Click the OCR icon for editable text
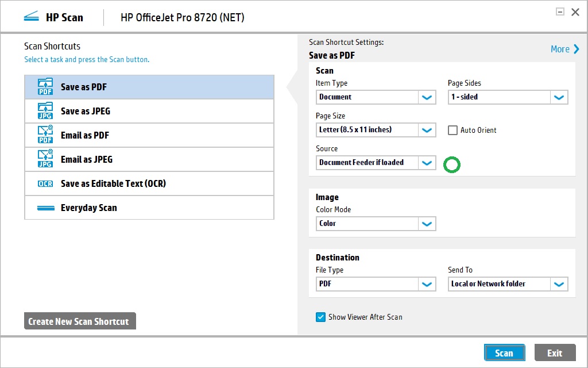The image size is (588, 368). point(45,183)
